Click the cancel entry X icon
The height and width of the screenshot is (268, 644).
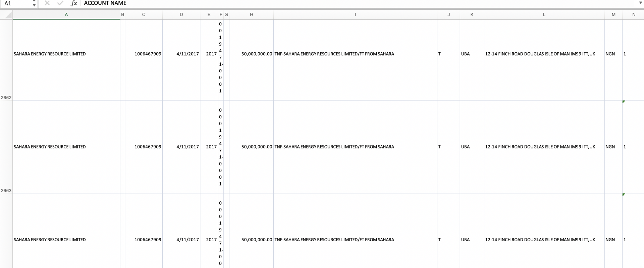[47, 3]
